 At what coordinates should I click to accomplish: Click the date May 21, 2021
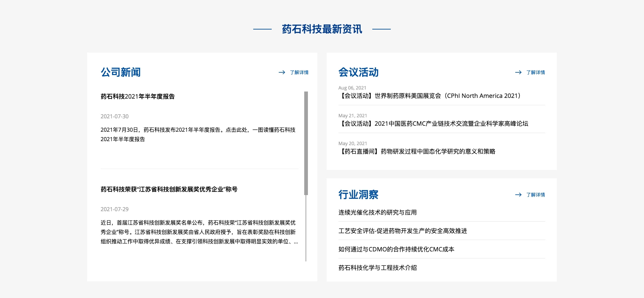coord(353,116)
